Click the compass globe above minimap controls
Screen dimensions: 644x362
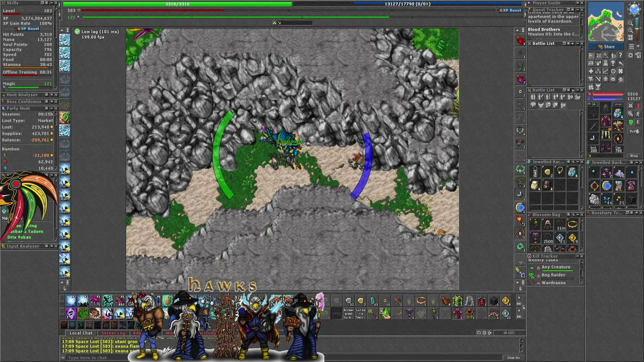pos(635,9)
